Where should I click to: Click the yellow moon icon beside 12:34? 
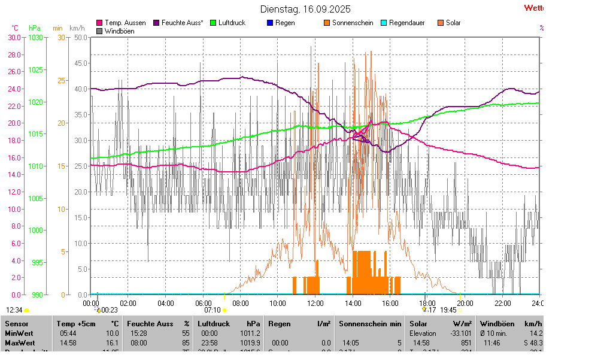27,310
